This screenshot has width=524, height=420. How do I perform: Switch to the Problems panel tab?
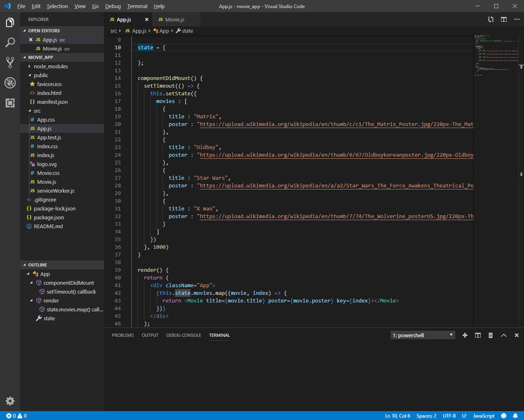pos(123,335)
